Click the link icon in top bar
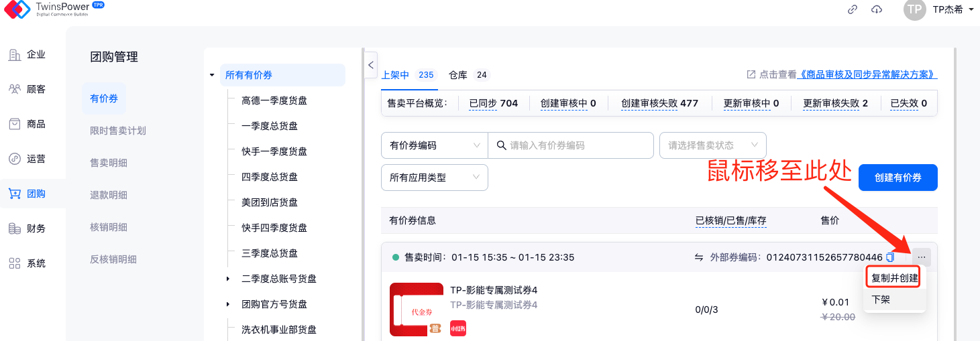 pyautogui.click(x=853, y=9)
